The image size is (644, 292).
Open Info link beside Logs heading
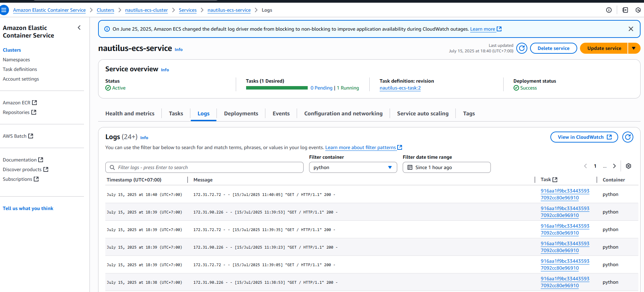point(144,138)
